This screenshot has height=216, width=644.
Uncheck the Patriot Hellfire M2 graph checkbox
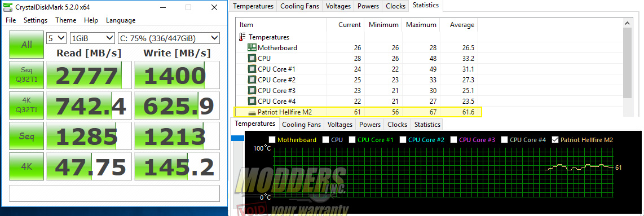tap(555, 140)
